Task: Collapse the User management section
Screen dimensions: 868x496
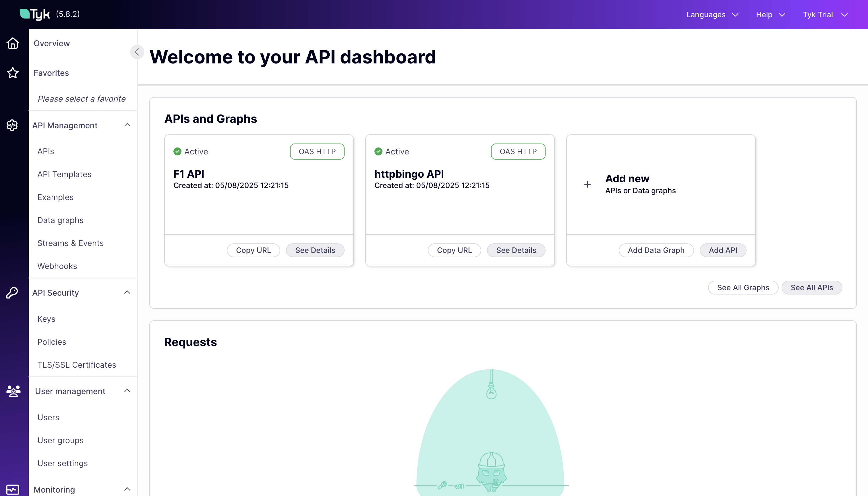Action: (x=127, y=391)
